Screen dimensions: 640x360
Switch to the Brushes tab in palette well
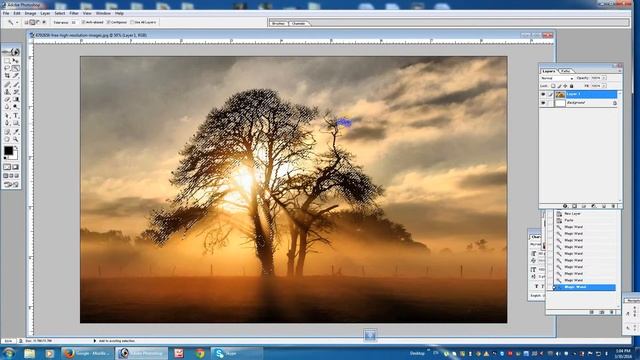(278, 23)
